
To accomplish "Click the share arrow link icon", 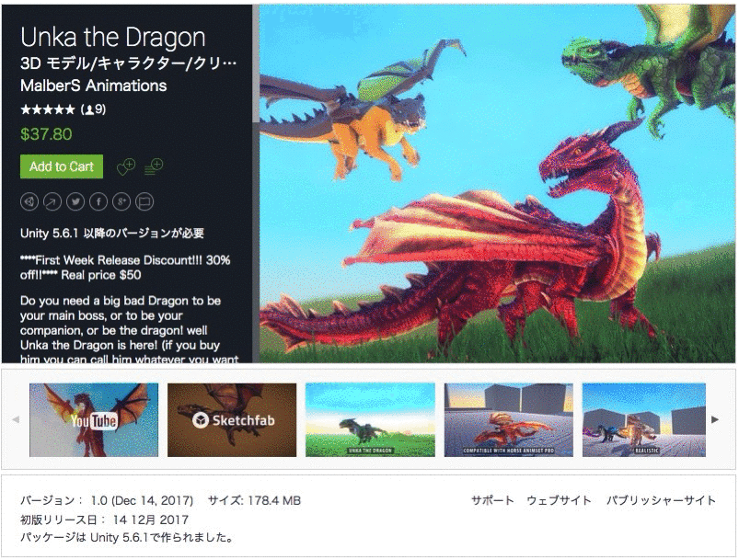I will pyautogui.click(x=52, y=202).
